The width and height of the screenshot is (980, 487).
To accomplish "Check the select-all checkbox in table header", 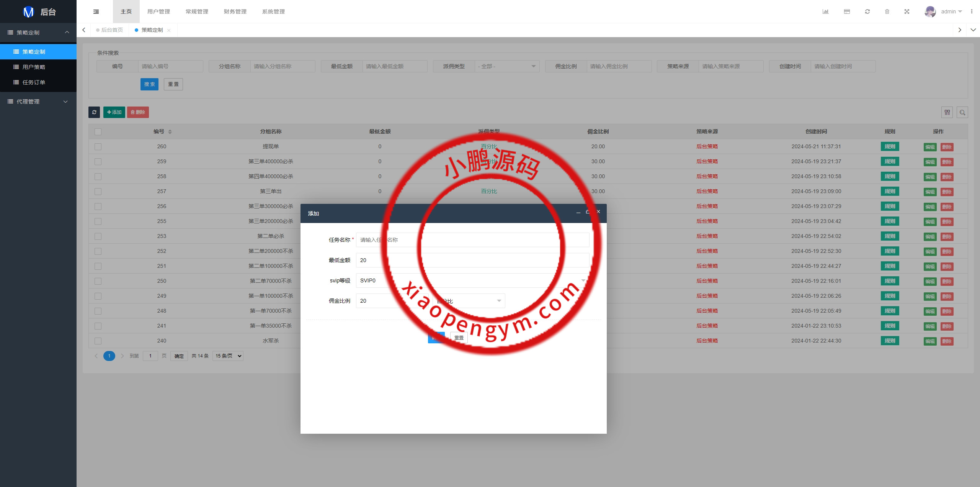I will [98, 132].
